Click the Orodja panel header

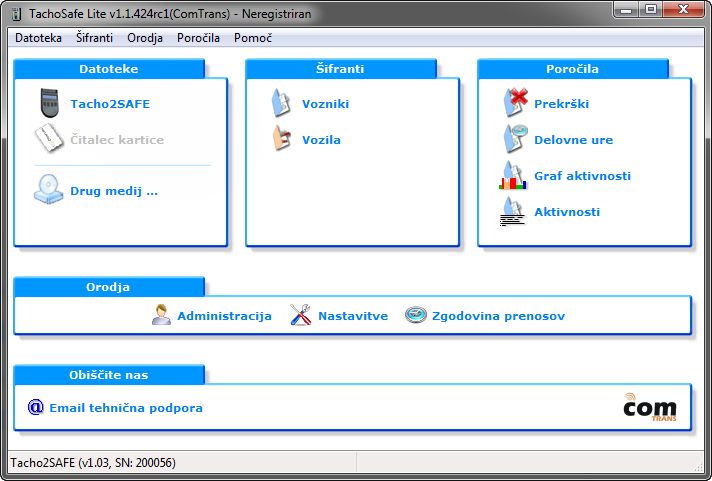pos(109,287)
